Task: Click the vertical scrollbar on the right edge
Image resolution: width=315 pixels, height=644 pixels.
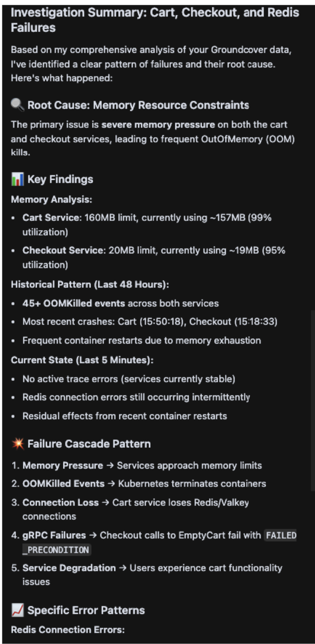Action: (312, 401)
